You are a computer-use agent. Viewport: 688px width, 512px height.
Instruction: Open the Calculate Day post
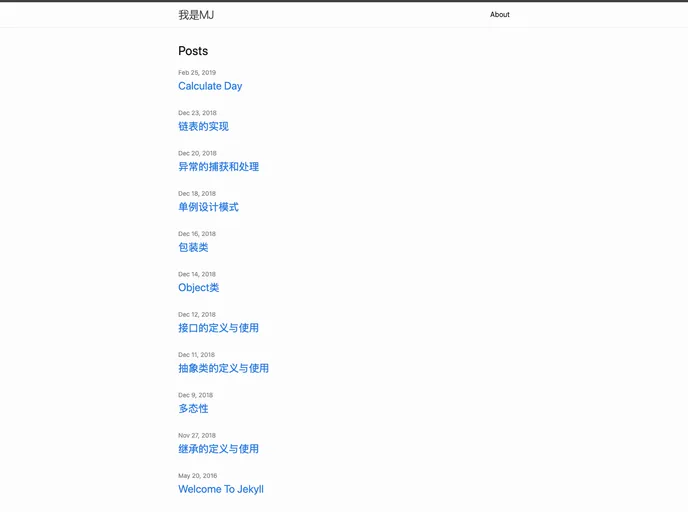210,86
